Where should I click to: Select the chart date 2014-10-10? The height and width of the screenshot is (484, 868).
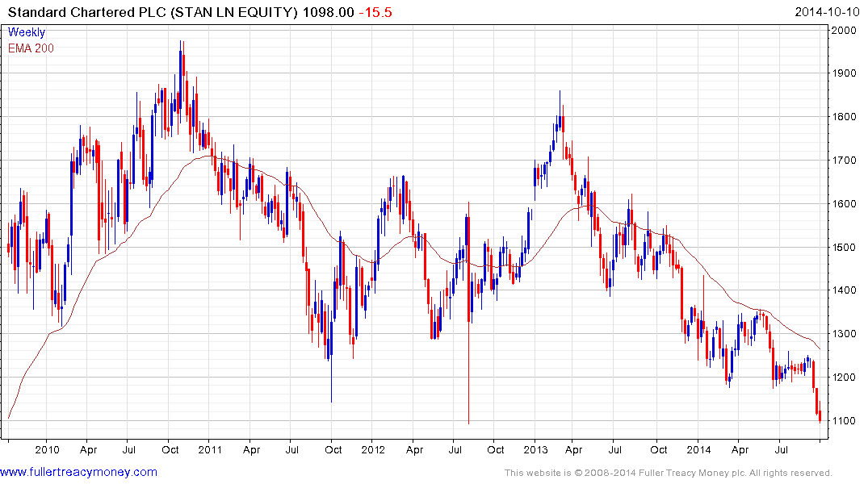pos(827,12)
